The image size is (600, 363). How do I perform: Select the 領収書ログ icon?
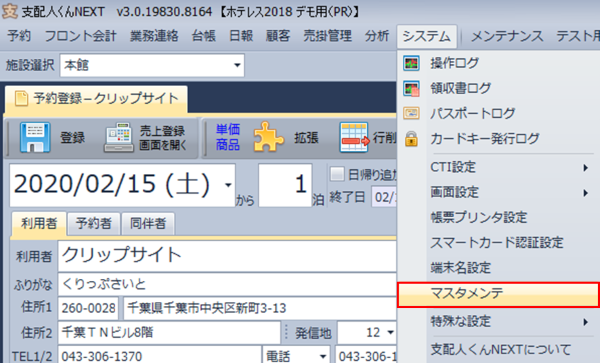[411, 88]
